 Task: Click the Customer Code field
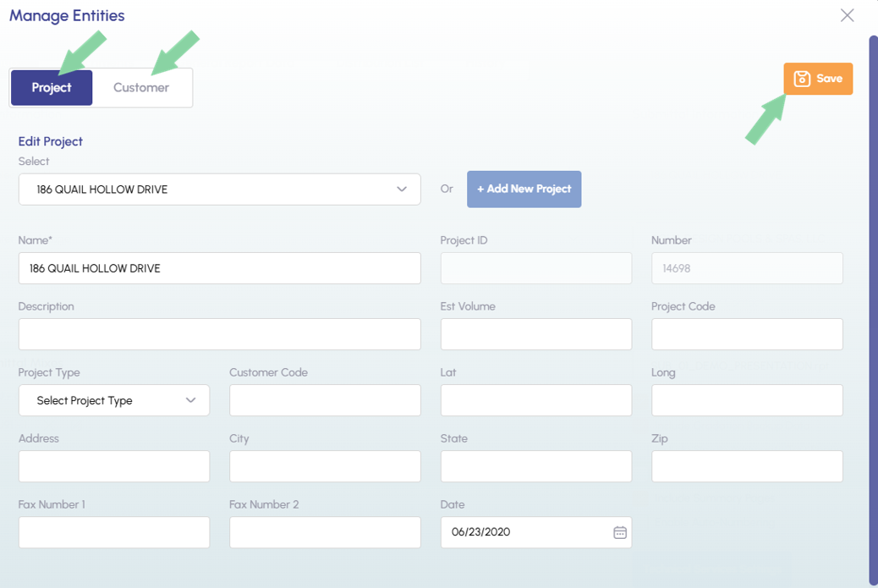[x=325, y=400]
